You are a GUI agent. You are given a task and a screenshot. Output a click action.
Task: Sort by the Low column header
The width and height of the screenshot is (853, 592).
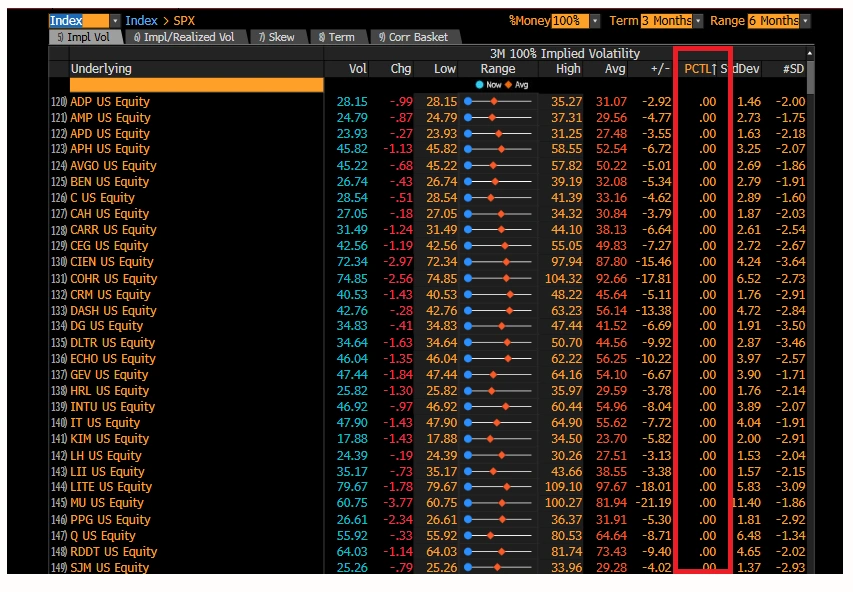(444, 69)
